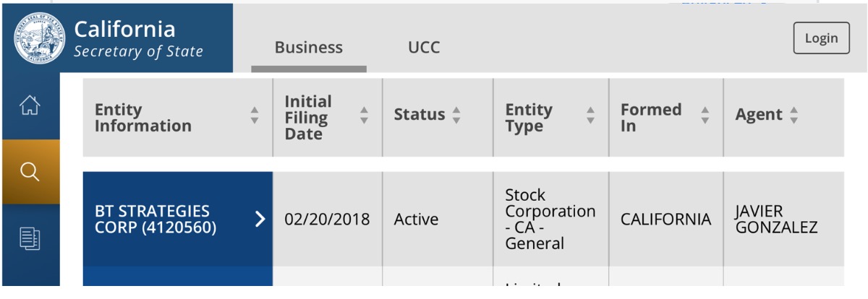Open the documents icon in sidebar
The image size is (868, 299).
[x=30, y=238]
